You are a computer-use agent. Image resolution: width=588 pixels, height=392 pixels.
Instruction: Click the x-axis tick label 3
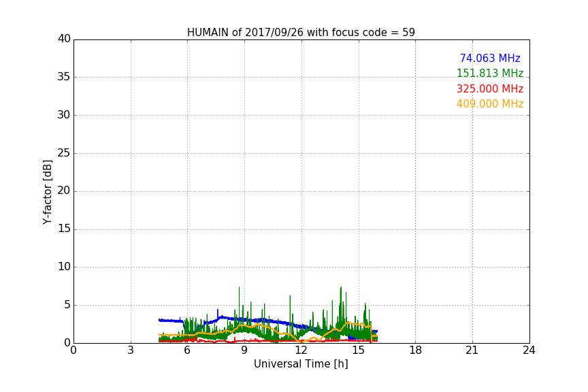pyautogui.click(x=131, y=350)
